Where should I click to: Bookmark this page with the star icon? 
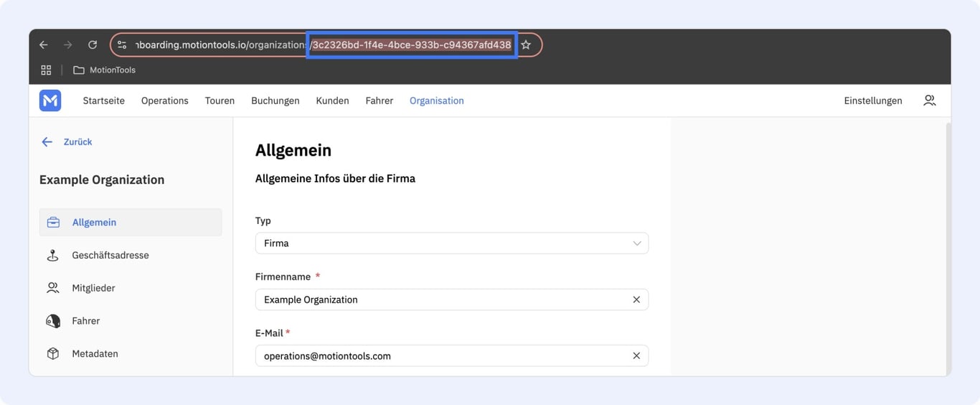point(526,45)
